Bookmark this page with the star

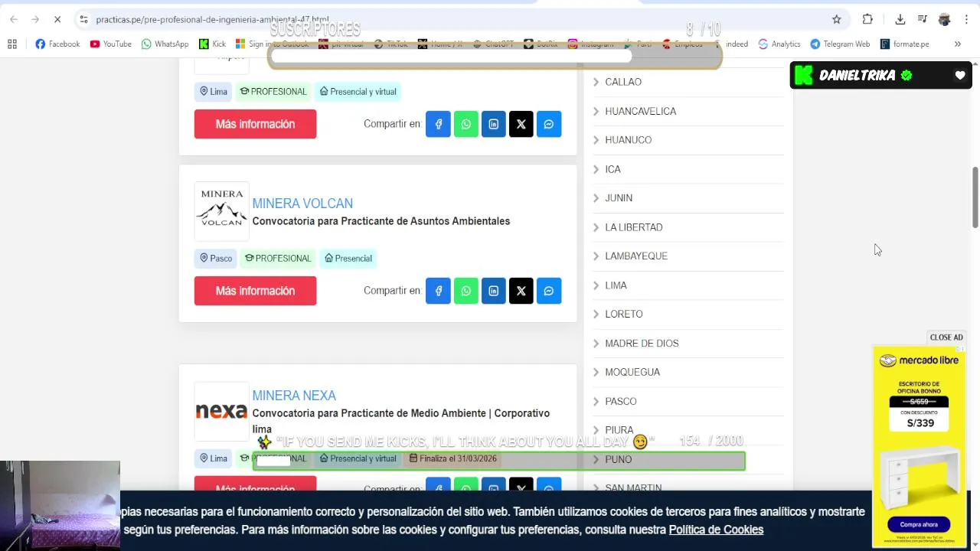pos(837,19)
